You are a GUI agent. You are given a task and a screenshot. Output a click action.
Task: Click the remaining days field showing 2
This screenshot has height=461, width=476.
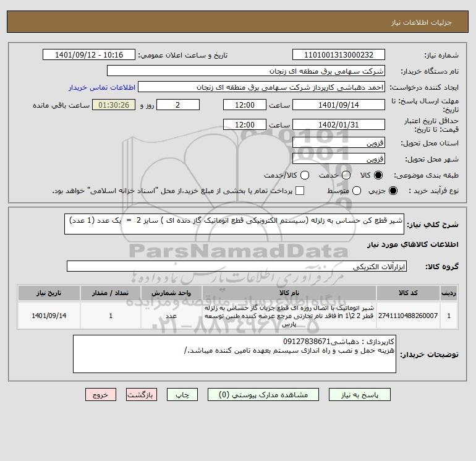coord(178,105)
